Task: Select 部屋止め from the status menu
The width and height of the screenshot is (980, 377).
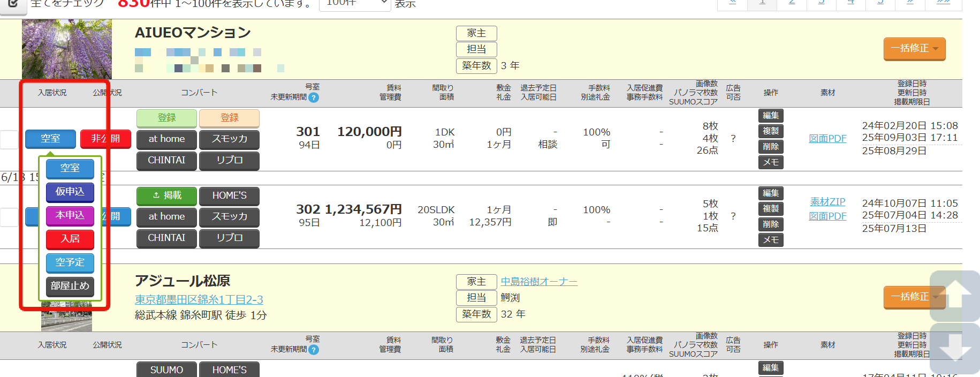Action: [x=70, y=286]
